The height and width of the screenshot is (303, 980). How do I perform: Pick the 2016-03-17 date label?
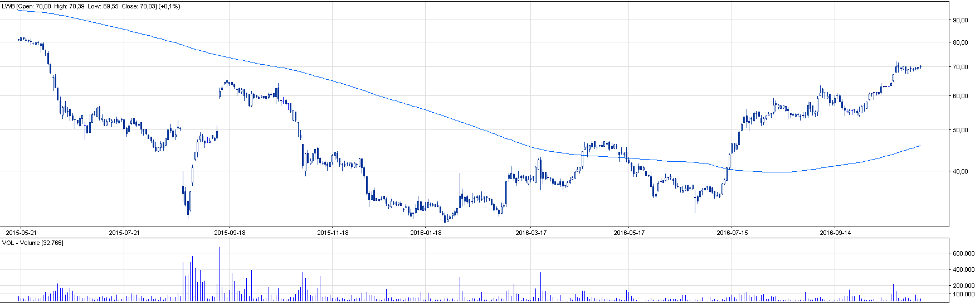pos(531,233)
